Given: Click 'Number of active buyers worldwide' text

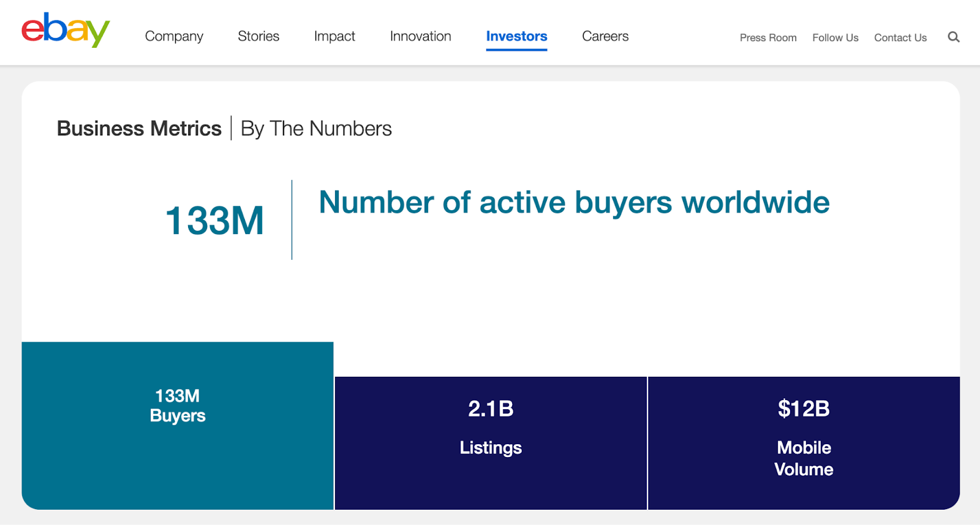Looking at the screenshot, I should point(575,203).
